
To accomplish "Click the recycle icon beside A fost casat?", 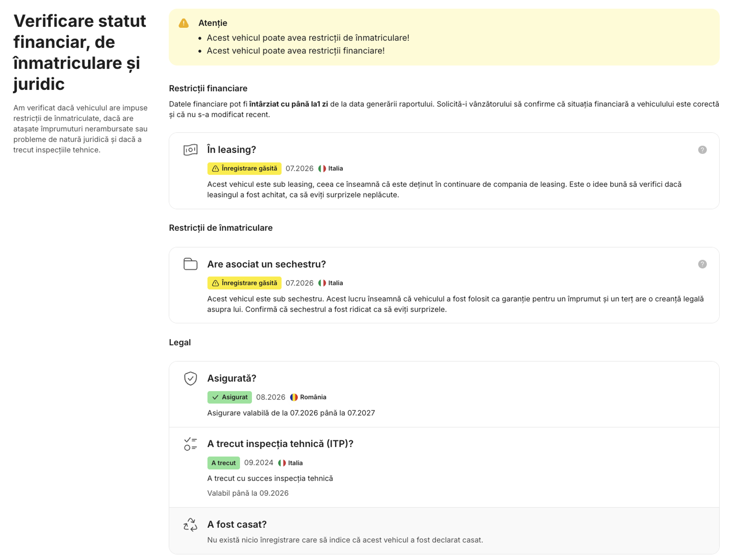I will click(190, 525).
